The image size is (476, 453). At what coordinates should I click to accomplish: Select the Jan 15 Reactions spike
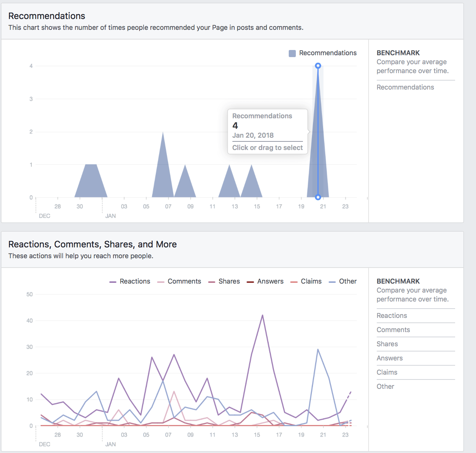click(x=262, y=315)
